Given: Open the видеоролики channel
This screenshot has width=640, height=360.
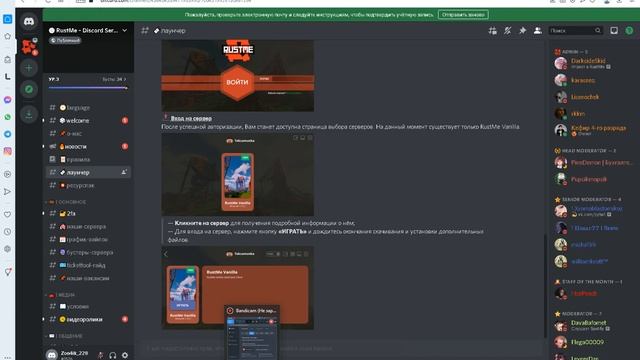Looking at the screenshot, I should (x=88, y=319).
